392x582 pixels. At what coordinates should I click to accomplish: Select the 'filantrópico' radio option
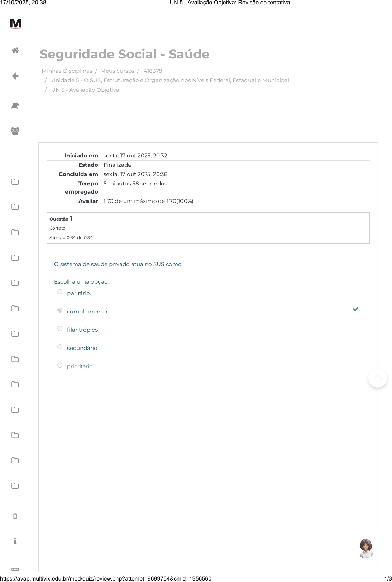(60, 328)
